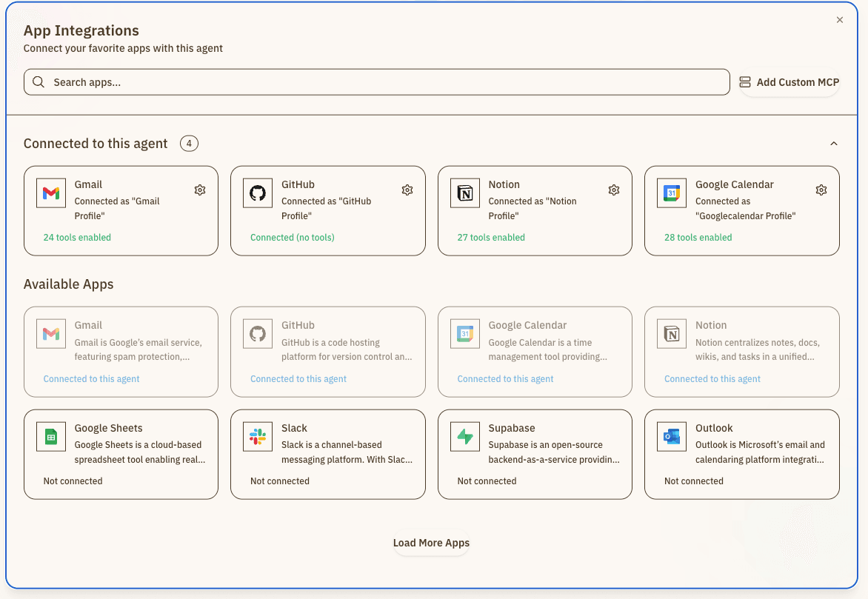Viewport: 868px width, 599px height.
Task: Click "27 tools enabled" on Notion card
Action: tap(491, 238)
